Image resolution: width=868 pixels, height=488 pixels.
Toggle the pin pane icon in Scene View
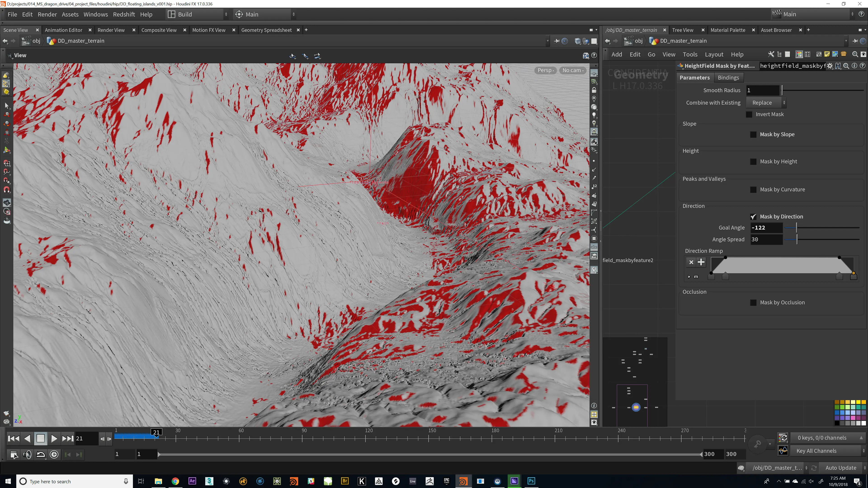[x=557, y=41]
